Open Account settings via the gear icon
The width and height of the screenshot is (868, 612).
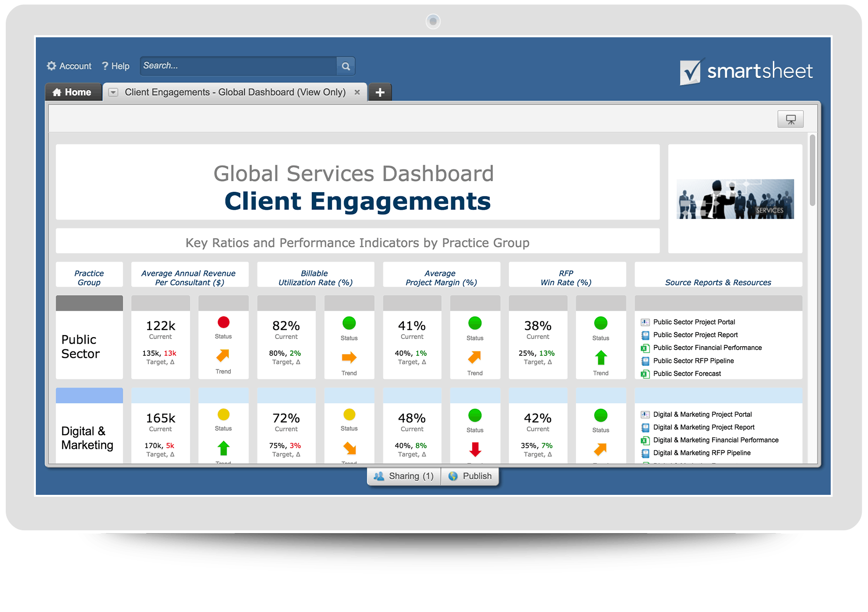pos(51,66)
